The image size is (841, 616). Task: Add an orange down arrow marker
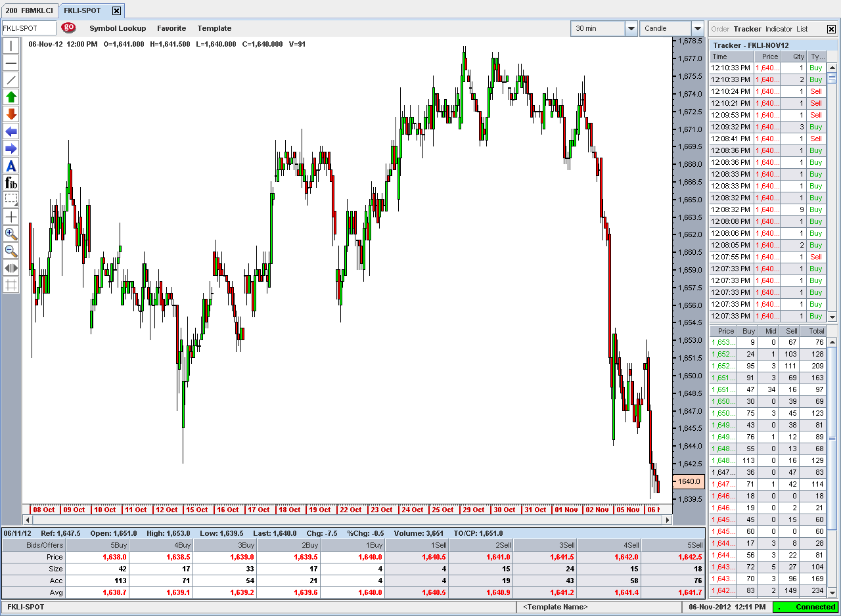tap(11, 114)
